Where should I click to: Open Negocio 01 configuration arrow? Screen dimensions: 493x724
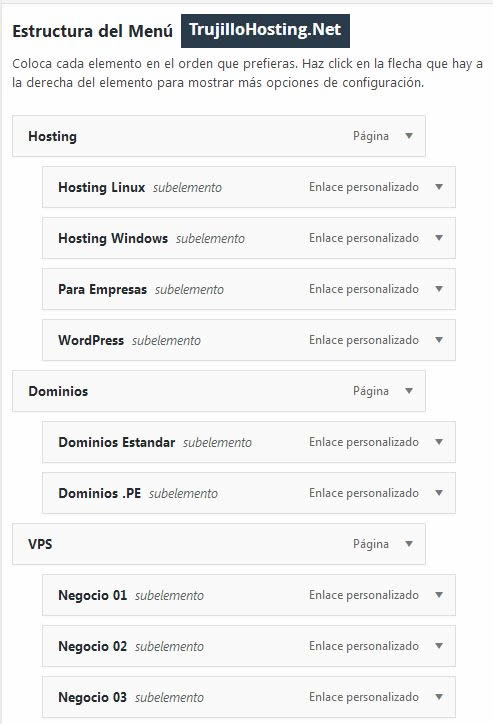pyautogui.click(x=439, y=595)
